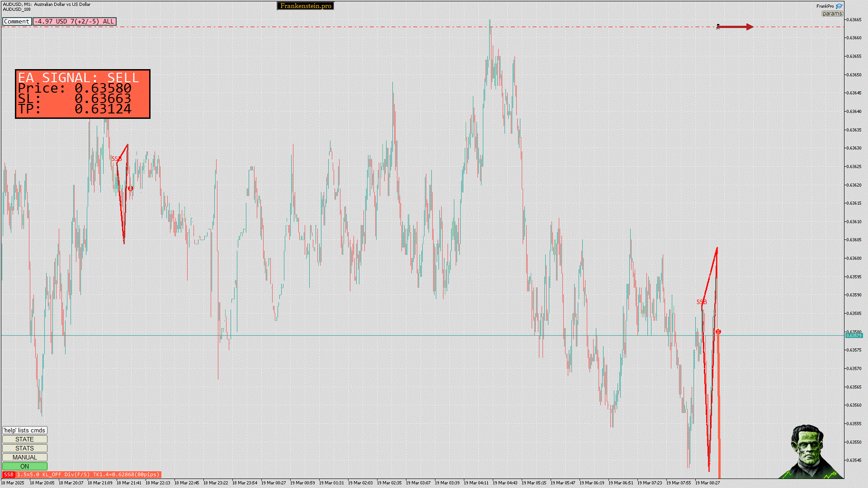Open the params panel
Viewport: 868px width, 488px height.
832,14
